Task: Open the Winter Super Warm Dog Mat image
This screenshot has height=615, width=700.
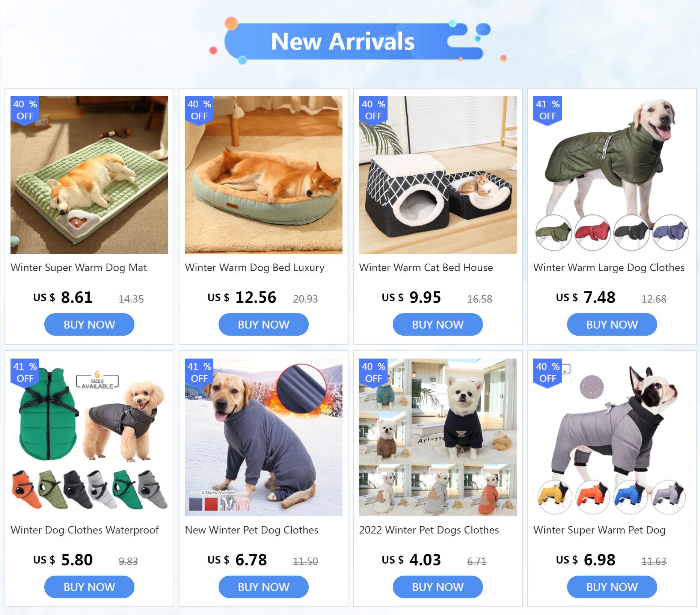Action: (x=89, y=175)
